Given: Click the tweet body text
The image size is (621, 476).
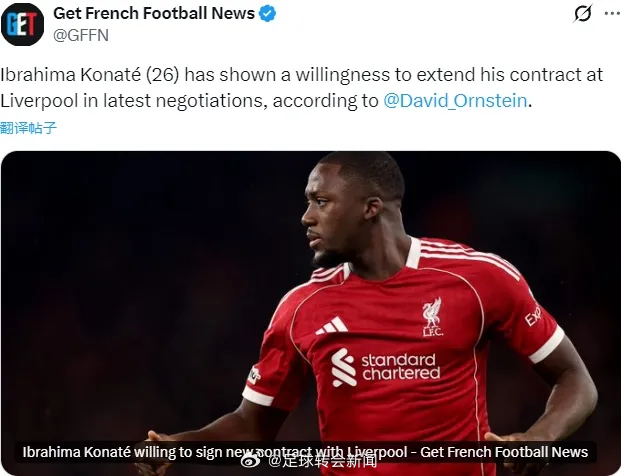Looking at the screenshot, I should (x=302, y=88).
